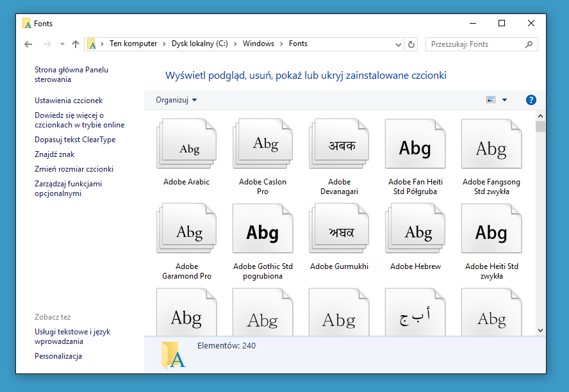Select Adobe Fangsong Std zwykła font
Image resolution: width=569 pixels, height=392 pixels.
click(491, 157)
